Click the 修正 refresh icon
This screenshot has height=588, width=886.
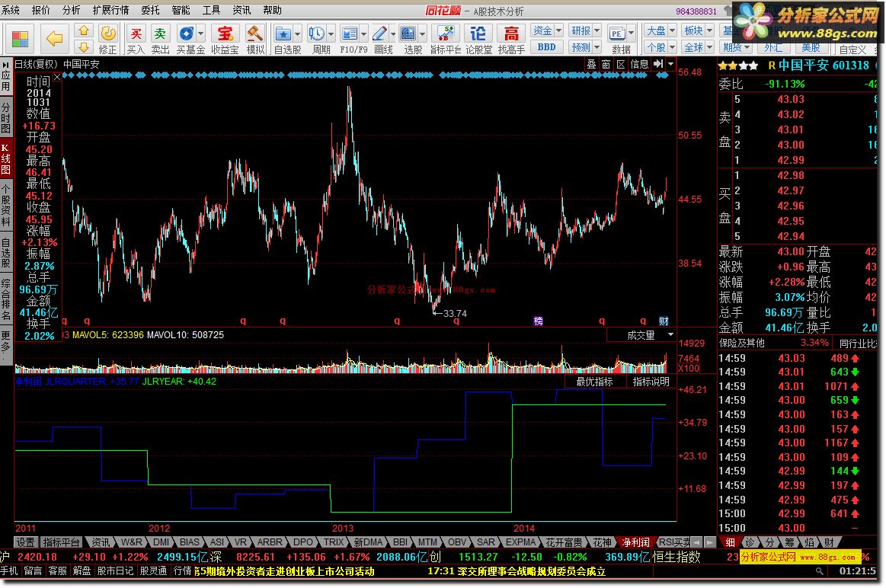coord(108,34)
